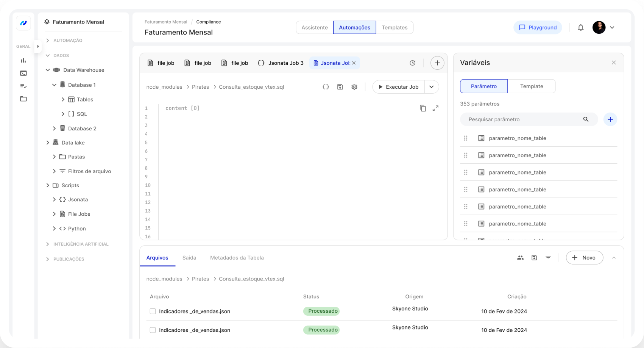Viewport: 644px width, 348px height.
Task: Expand the Database 2 tree node
Action: [54, 129]
